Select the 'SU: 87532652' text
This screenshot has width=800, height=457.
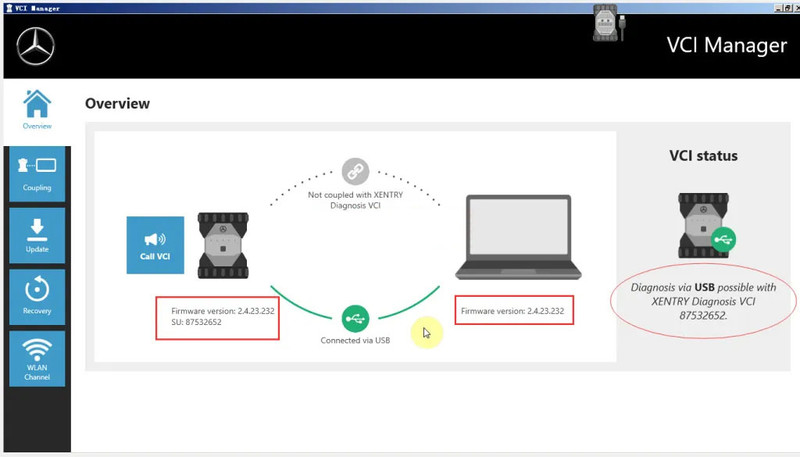click(x=196, y=322)
